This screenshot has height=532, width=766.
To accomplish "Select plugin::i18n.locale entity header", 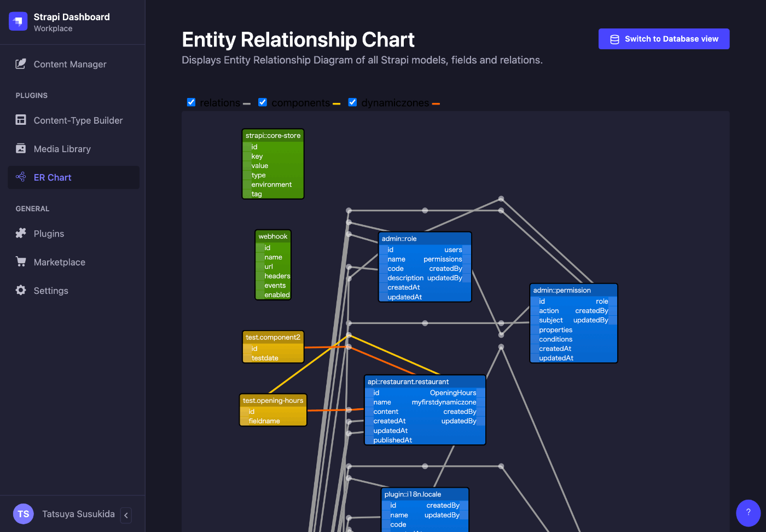I will pos(425,494).
